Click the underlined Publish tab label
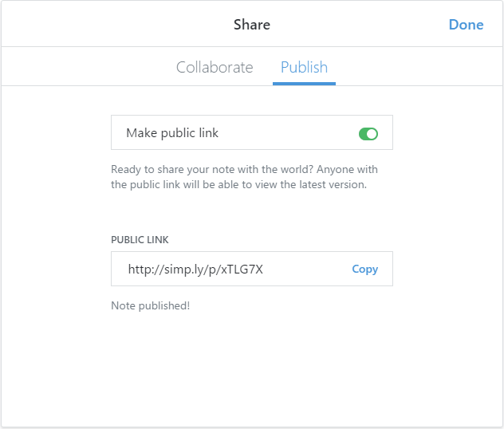 (x=304, y=67)
